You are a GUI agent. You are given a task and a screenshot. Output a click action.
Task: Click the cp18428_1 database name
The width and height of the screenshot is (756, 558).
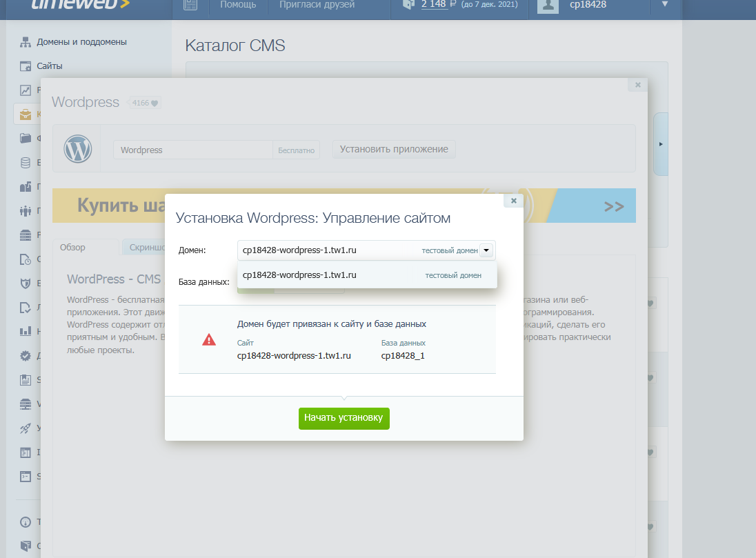[x=403, y=356]
